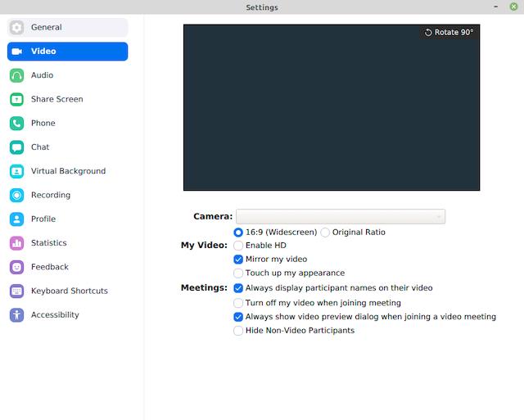The height and width of the screenshot is (420, 524).
Task: Enable HD video checkbox
Action: point(238,246)
